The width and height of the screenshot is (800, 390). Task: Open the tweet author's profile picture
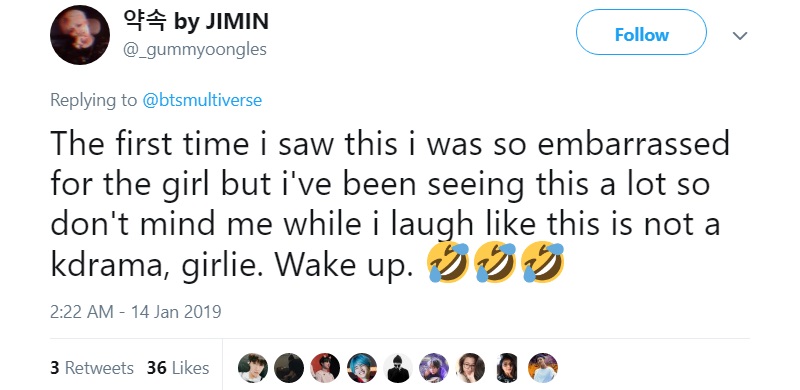click(80, 35)
